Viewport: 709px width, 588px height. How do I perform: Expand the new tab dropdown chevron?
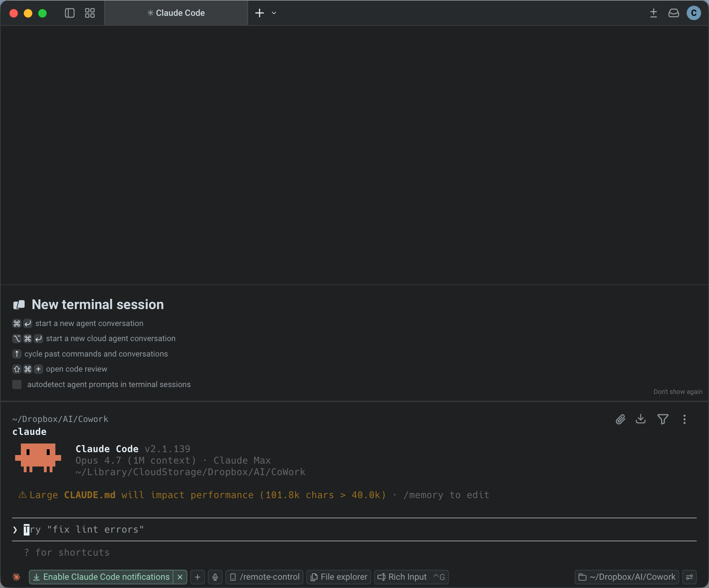click(274, 13)
